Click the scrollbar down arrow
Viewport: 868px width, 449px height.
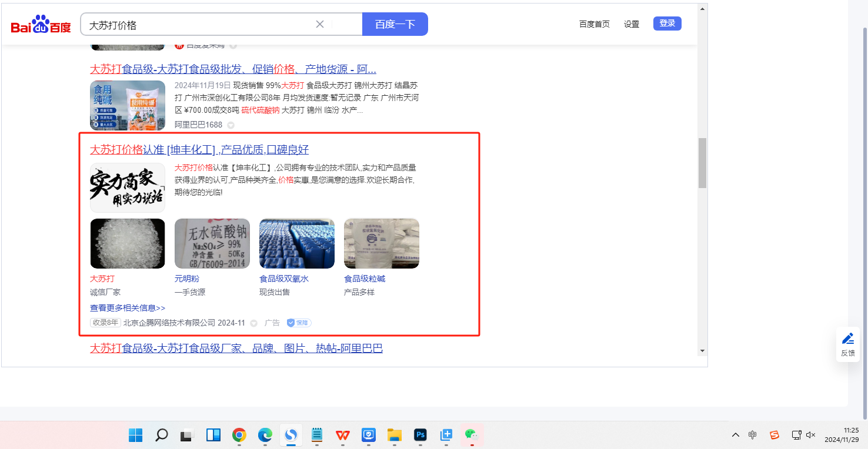point(702,351)
